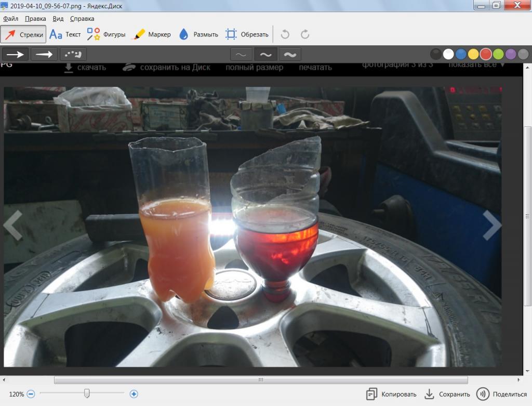
Task: Click the zoom slider handle
Action: click(x=87, y=394)
